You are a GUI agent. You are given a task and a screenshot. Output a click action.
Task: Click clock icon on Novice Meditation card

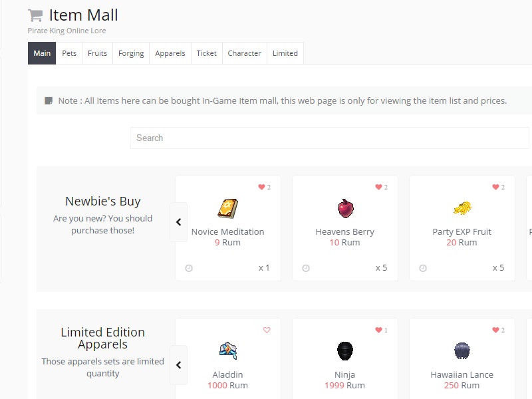[189, 269]
